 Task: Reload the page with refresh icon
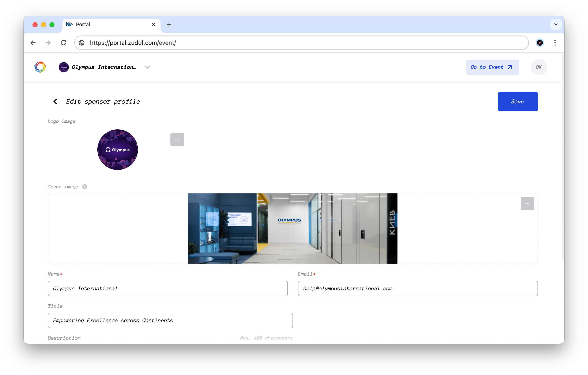click(x=64, y=43)
